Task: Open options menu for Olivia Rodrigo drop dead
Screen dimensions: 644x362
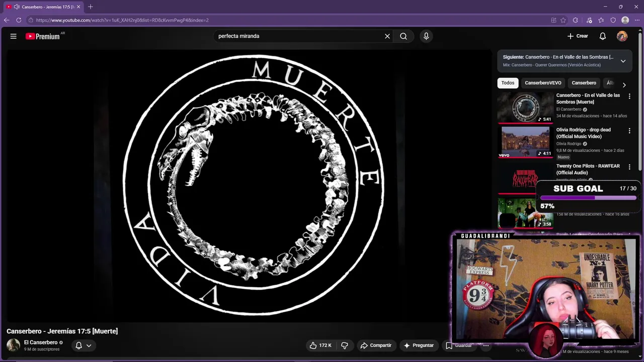Action: [x=629, y=131]
